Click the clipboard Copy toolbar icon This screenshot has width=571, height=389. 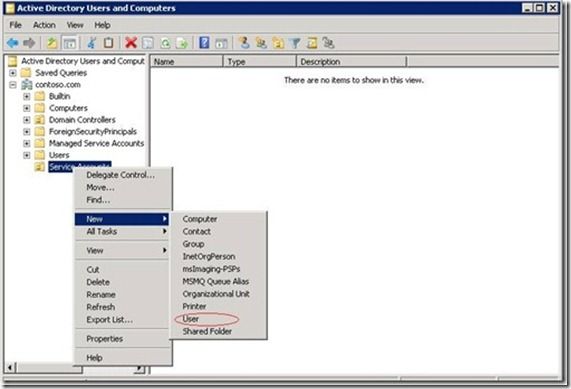tap(109, 43)
